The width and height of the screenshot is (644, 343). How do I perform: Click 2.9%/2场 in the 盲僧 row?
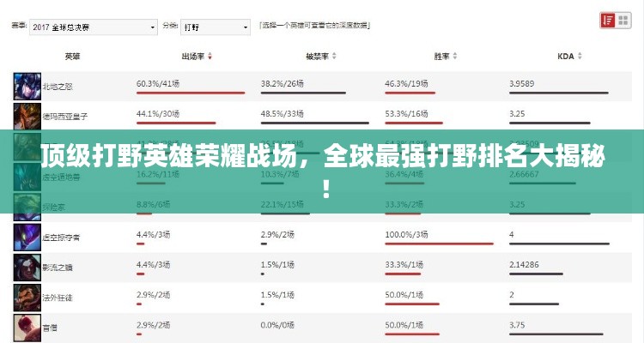(153, 325)
